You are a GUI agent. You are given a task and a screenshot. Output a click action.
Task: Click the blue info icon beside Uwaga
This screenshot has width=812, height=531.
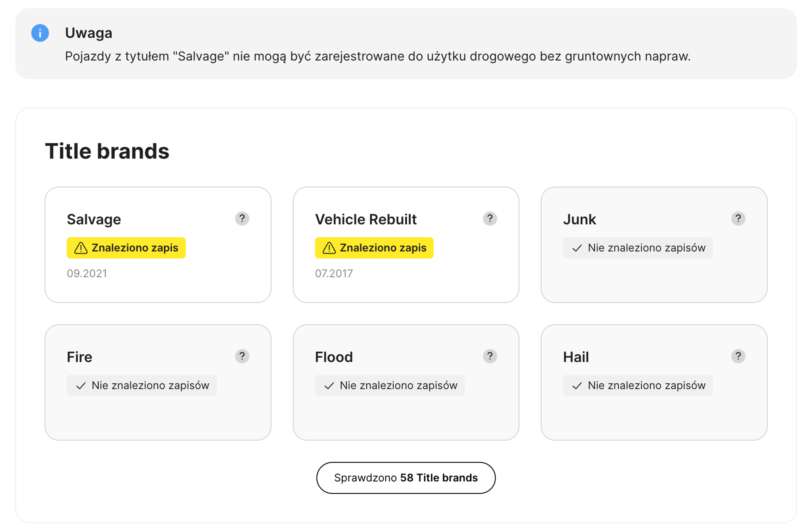point(40,33)
